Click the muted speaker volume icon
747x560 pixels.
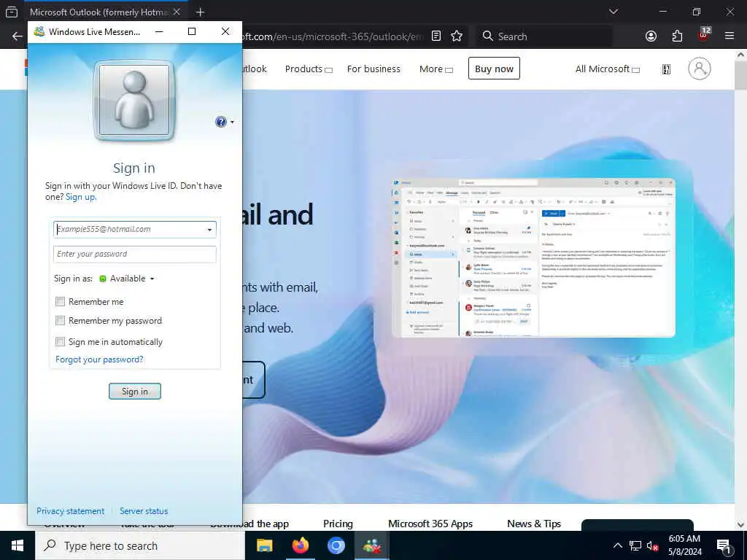(652, 545)
